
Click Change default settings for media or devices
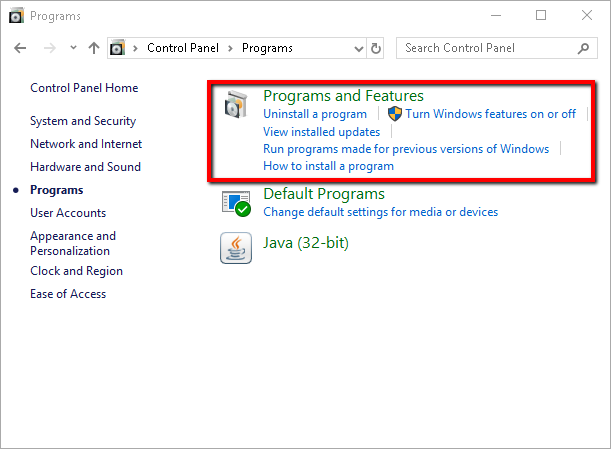click(x=380, y=212)
